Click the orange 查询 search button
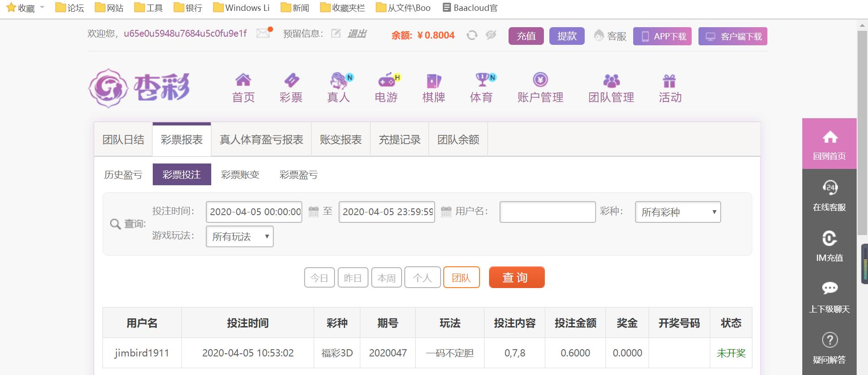Viewport: 868px width, 375px height. coord(517,277)
